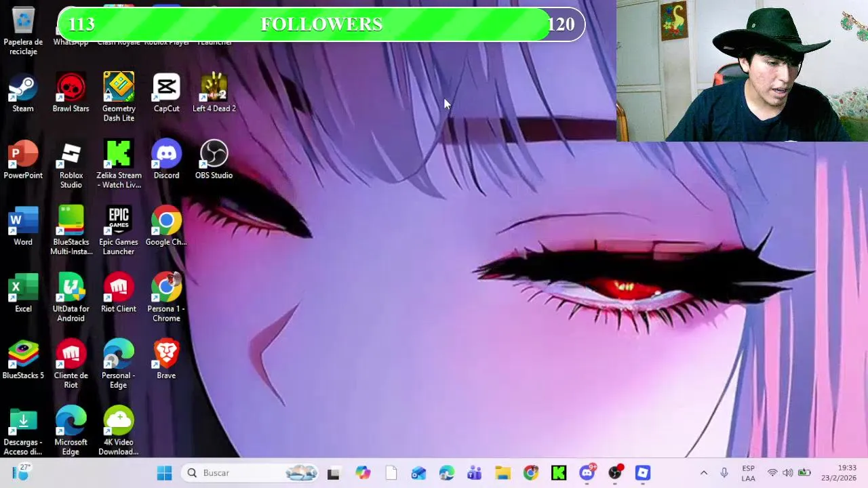Open the Discord desktop icon

point(166,161)
